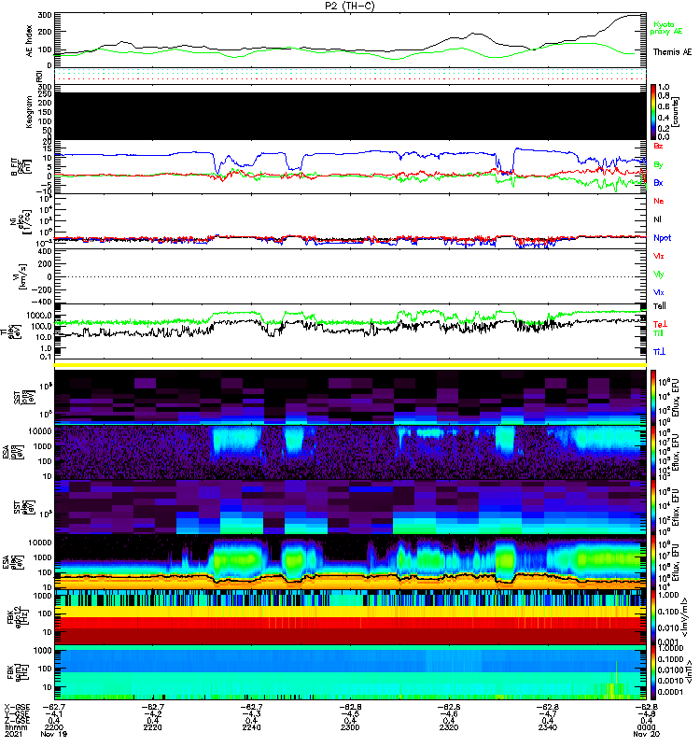Select the red Te perpendicular legend label
The image size is (700, 747).
[660, 325]
